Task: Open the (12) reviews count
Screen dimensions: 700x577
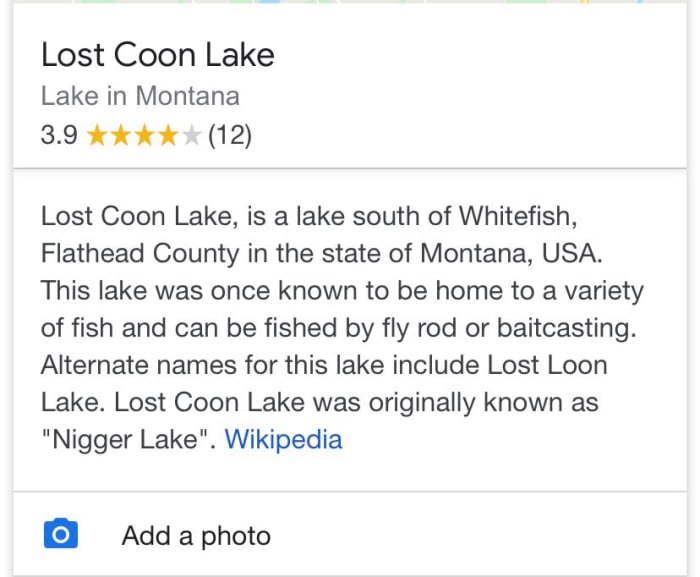Action: pyautogui.click(x=230, y=135)
